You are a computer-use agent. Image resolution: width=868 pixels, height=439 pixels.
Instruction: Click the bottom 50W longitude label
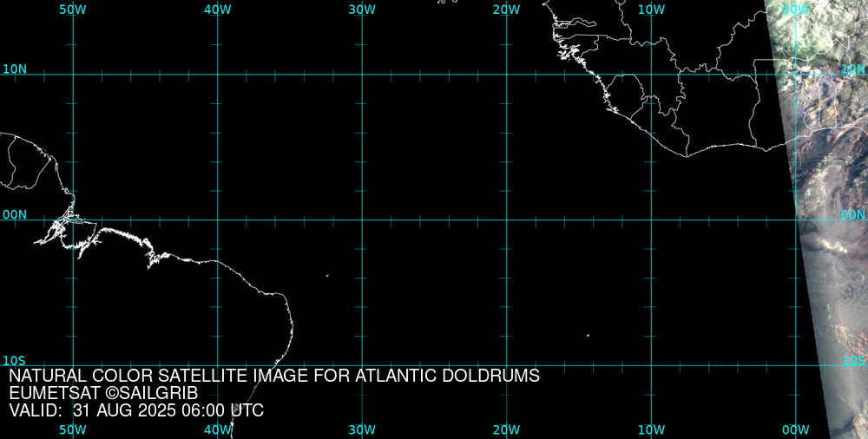(73, 429)
